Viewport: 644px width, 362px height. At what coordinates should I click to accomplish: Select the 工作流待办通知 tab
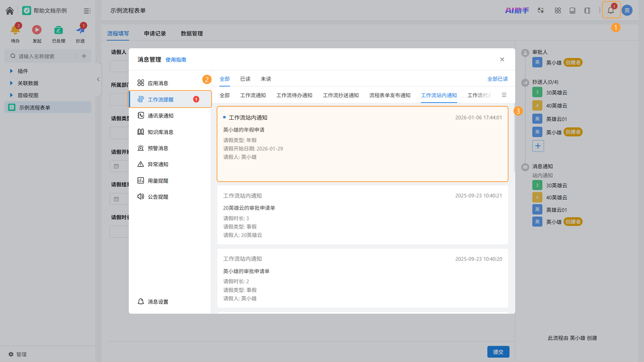[294, 95]
